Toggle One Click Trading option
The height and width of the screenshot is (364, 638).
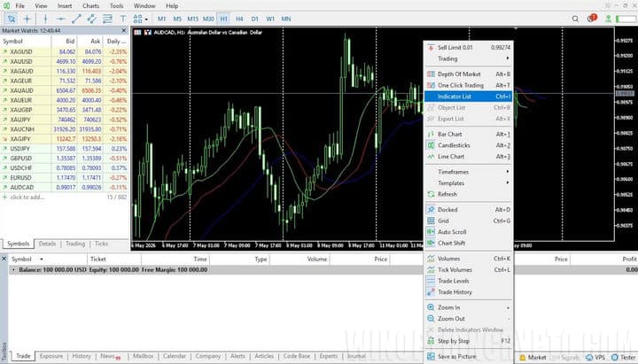coord(469,85)
